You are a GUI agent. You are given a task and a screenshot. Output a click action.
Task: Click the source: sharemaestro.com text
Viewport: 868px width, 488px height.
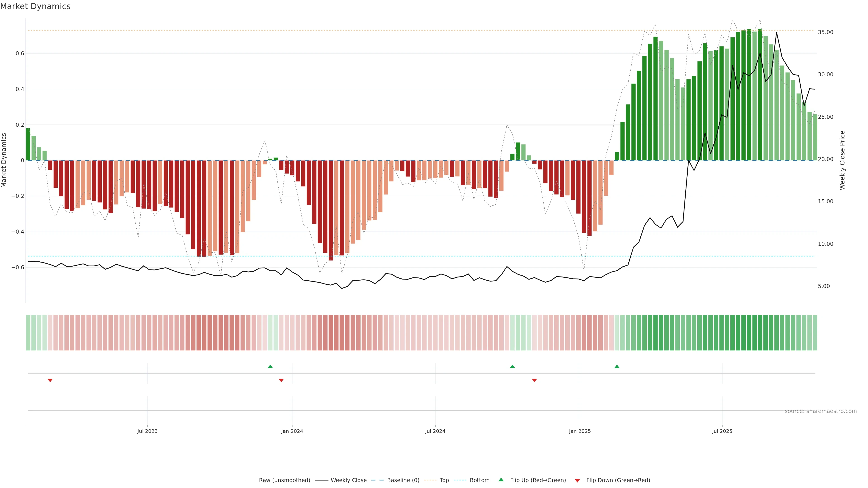pos(821,411)
